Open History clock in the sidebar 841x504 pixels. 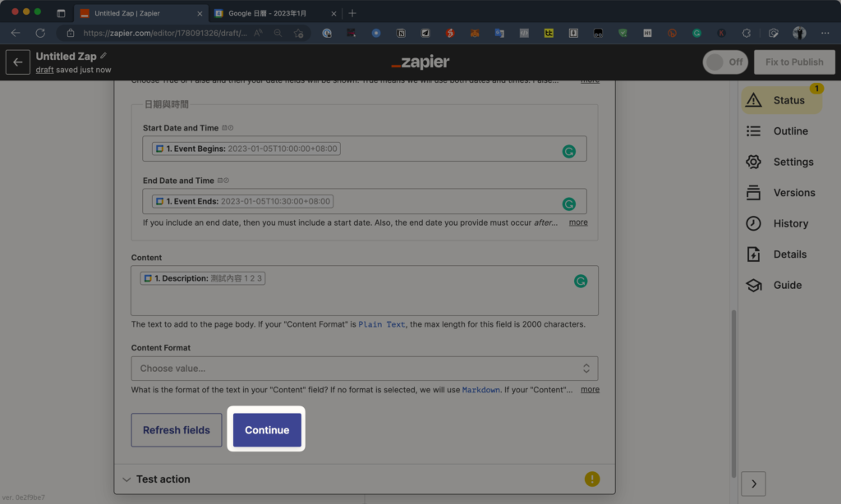[754, 223]
